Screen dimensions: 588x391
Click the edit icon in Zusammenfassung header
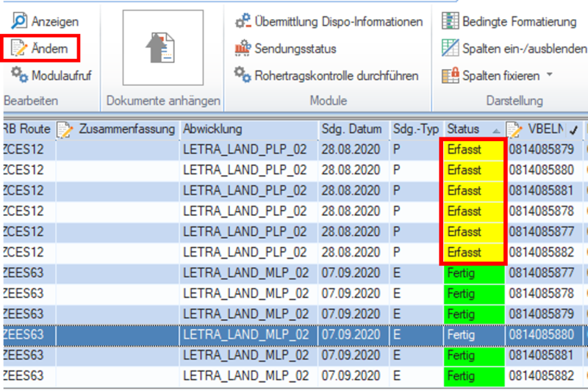tap(65, 129)
